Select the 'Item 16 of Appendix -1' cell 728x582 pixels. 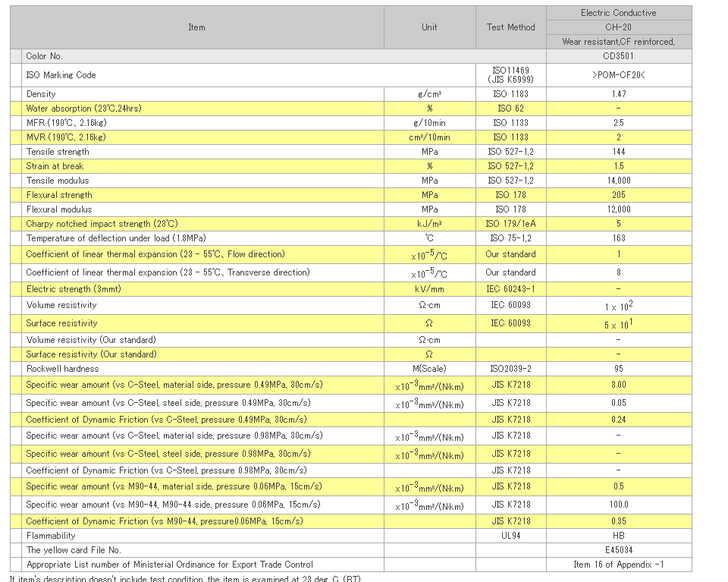tap(618, 565)
